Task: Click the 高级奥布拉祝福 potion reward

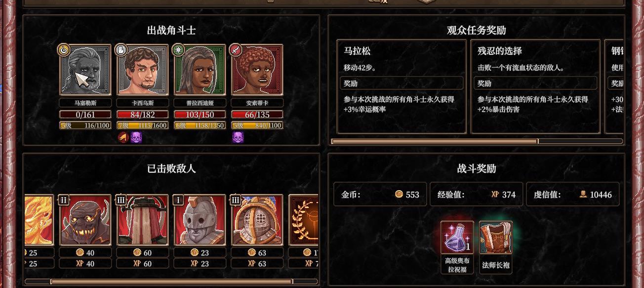Action: [x=457, y=237]
